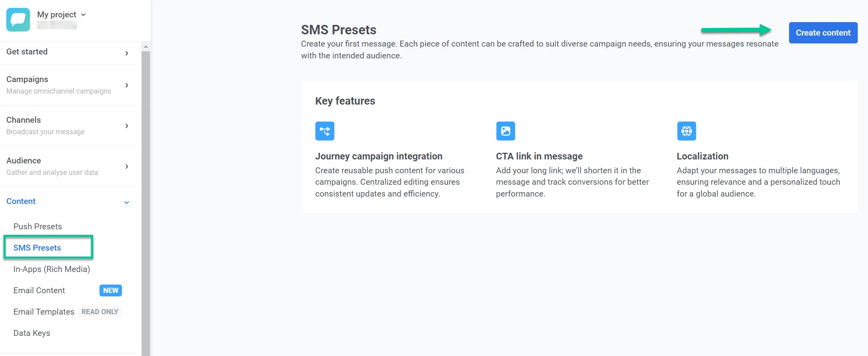Click the sidebar scroll up arrow

point(146,47)
